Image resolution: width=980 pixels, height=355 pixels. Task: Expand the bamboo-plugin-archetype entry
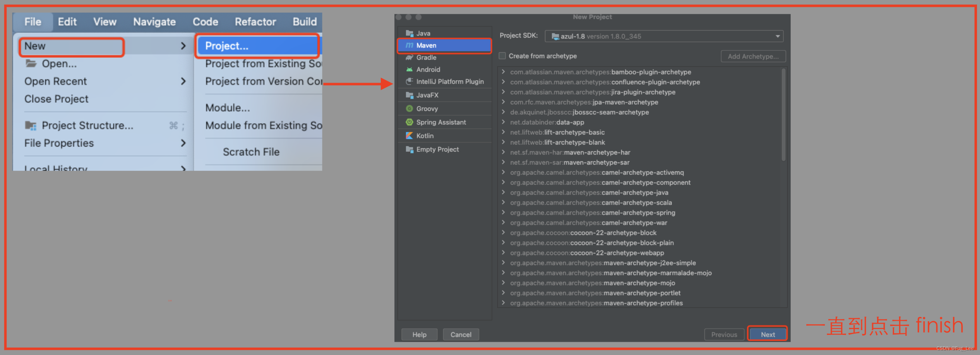pyautogui.click(x=503, y=72)
